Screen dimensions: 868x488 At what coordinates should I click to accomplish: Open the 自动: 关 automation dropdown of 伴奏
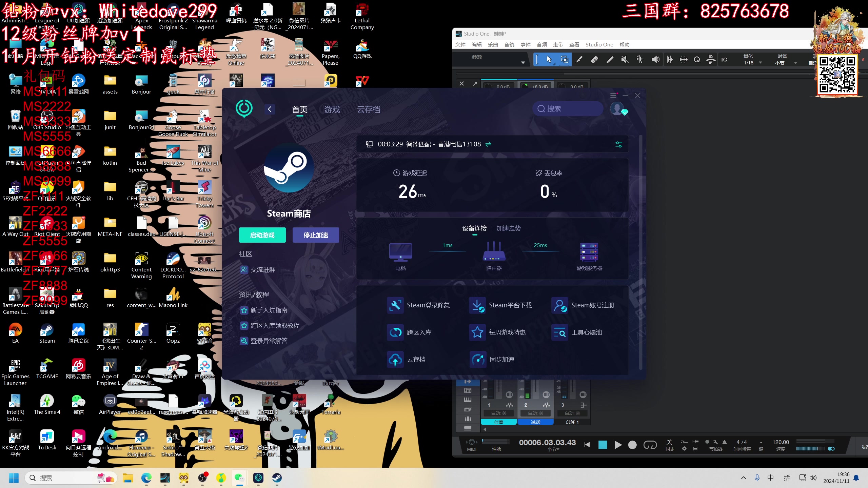[x=499, y=413]
